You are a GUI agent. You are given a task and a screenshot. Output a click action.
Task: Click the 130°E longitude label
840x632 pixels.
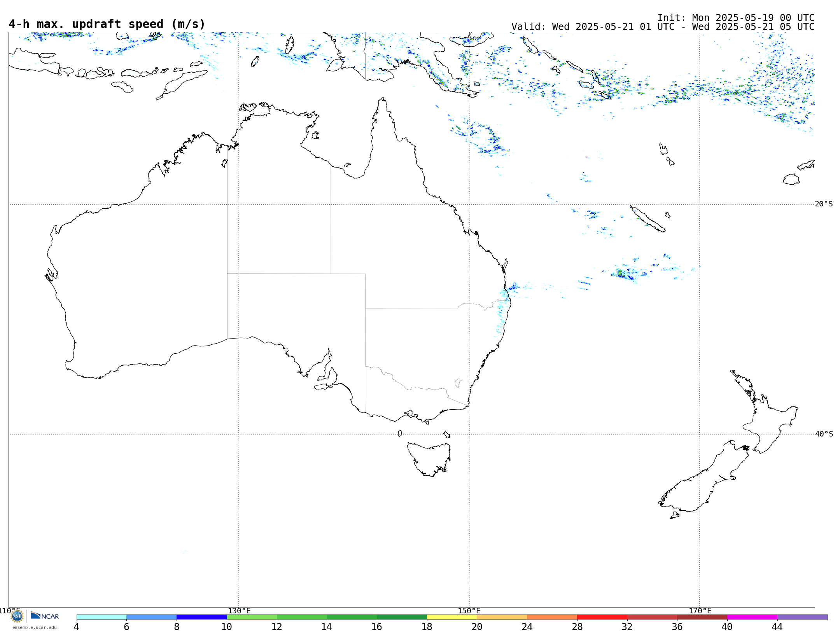pos(239,611)
